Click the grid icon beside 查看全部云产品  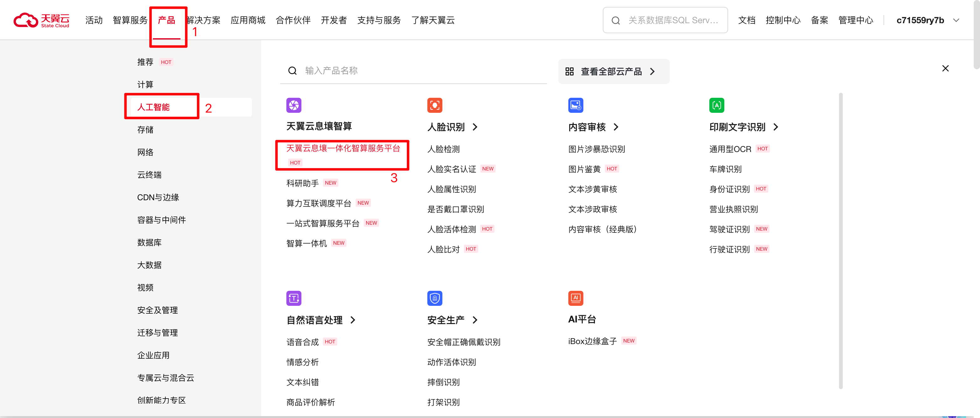[569, 71]
